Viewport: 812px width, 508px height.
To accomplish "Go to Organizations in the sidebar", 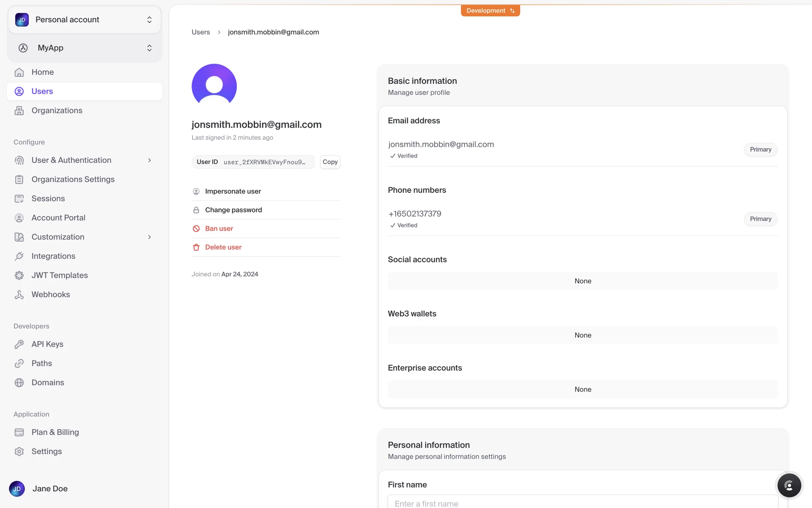I will tap(57, 110).
